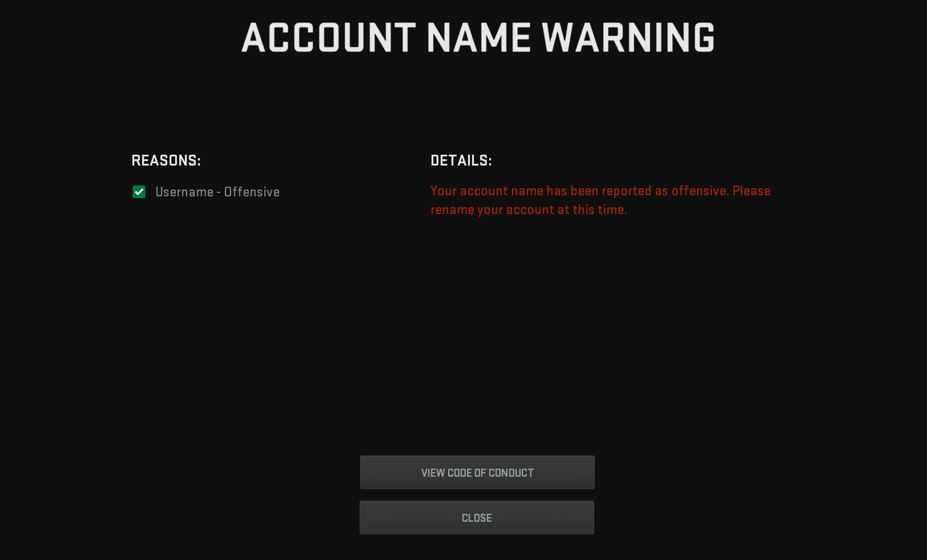Click the word ACCOUNT in the title

click(x=329, y=38)
